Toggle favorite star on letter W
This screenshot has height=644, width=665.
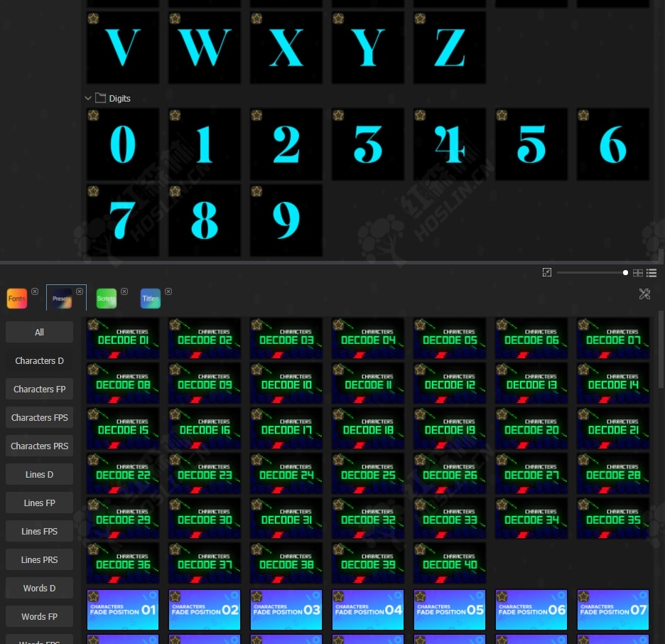click(x=175, y=18)
